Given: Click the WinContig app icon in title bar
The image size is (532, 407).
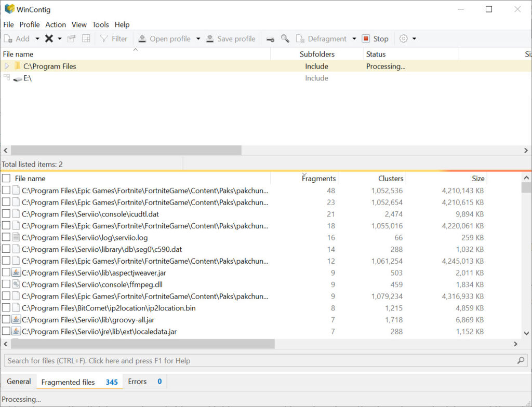Looking at the screenshot, I should pos(9,9).
